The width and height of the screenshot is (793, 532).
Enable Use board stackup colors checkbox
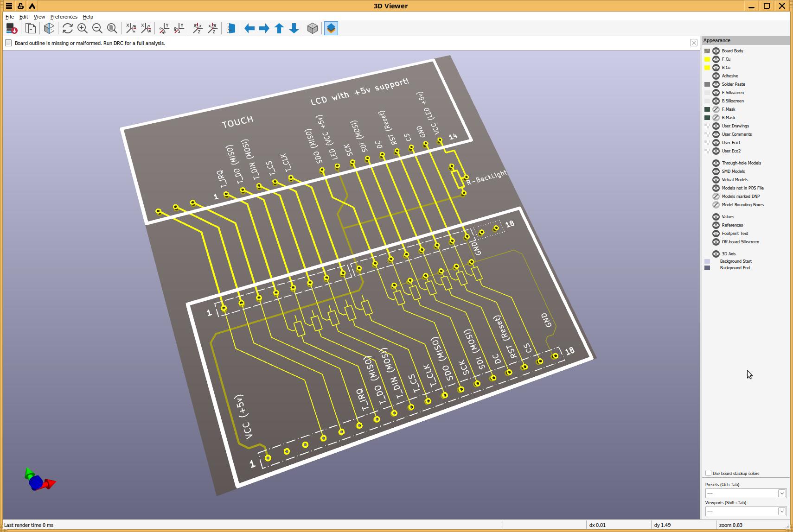click(x=708, y=473)
